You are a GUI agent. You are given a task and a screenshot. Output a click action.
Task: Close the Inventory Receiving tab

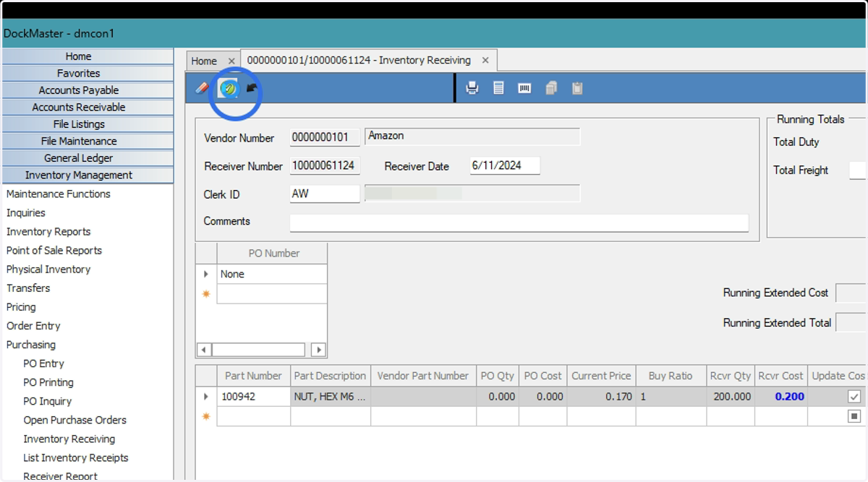pos(486,61)
